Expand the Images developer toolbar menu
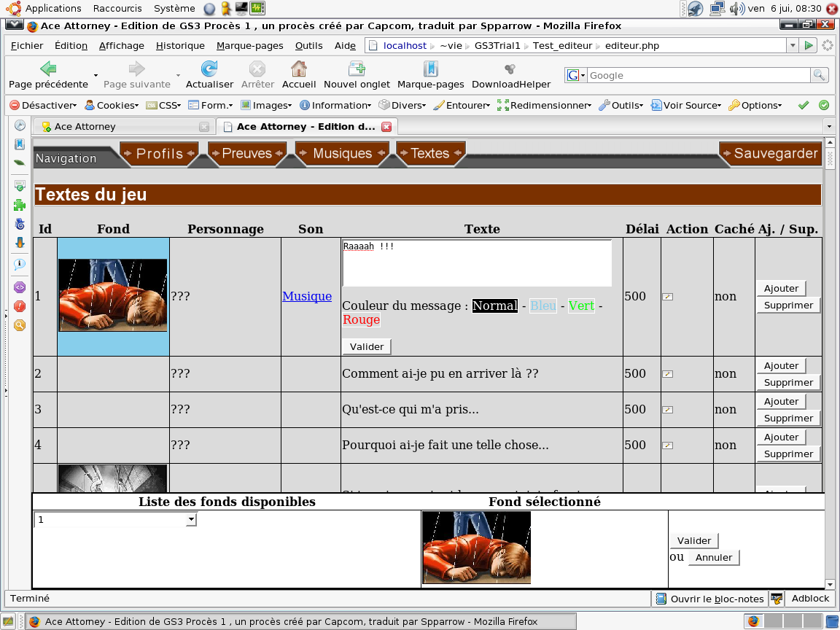Image resolution: width=840 pixels, height=630 pixels. coord(266,105)
